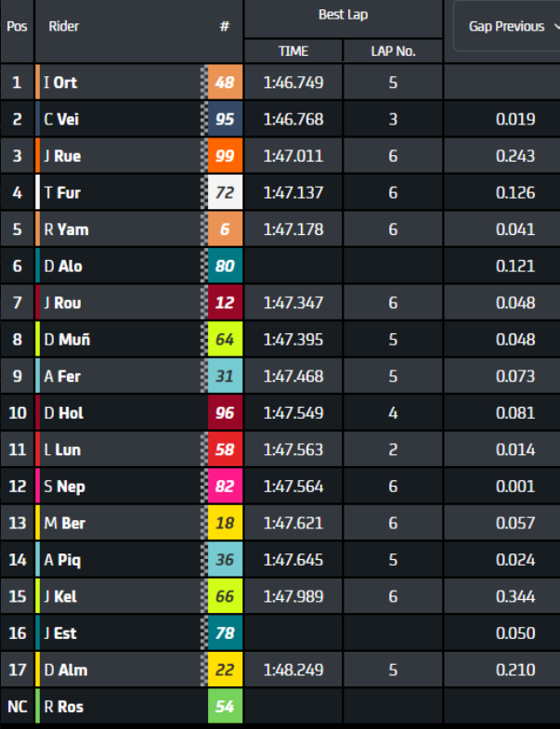Image resolution: width=560 pixels, height=729 pixels.
Task: Click the white number 72 badge
Action: (x=225, y=193)
